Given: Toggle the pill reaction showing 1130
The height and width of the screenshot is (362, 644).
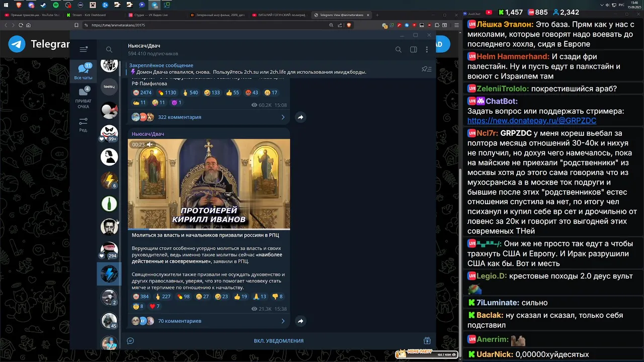Looking at the screenshot, I should (x=167, y=93).
